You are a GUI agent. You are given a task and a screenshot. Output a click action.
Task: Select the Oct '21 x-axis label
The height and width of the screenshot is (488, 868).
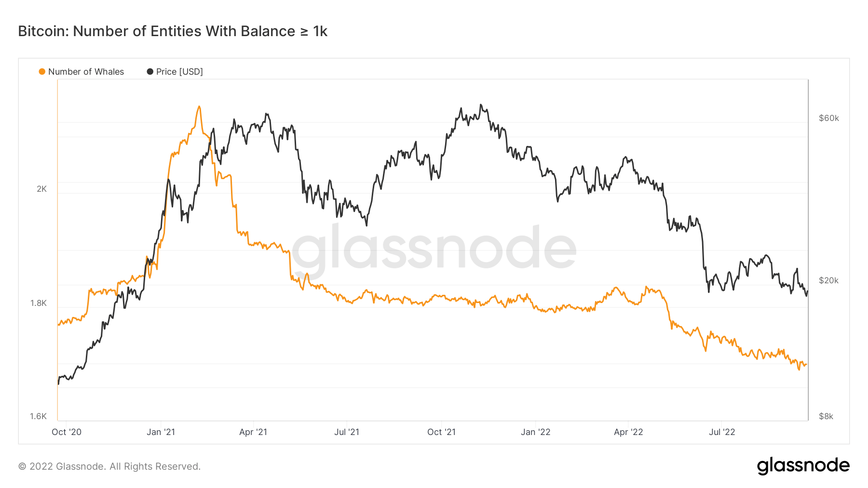[441, 432]
